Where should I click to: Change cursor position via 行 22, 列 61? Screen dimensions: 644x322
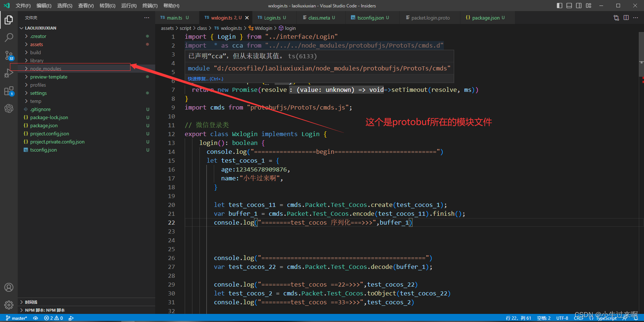pyautogui.click(x=519, y=318)
